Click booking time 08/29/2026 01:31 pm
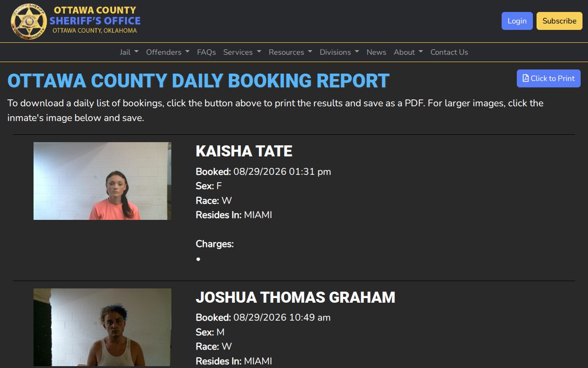This screenshot has width=588, height=368. [282, 172]
